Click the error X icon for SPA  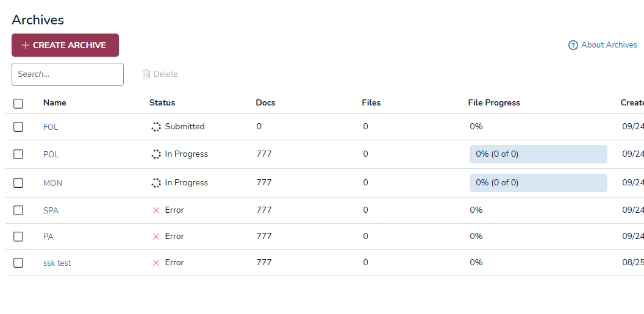(156, 210)
